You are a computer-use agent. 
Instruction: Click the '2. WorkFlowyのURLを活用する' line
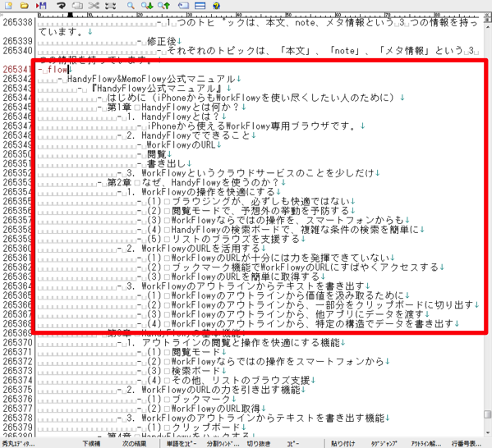tap(193, 249)
